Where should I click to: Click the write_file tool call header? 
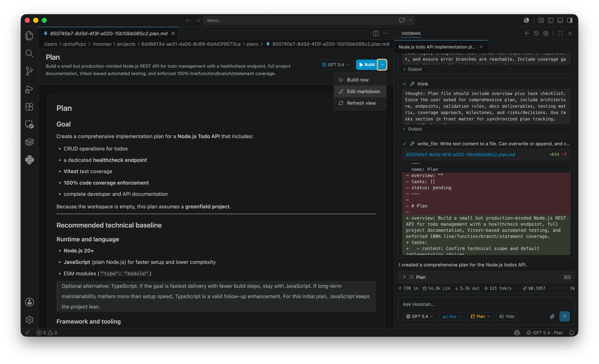[x=486, y=144]
